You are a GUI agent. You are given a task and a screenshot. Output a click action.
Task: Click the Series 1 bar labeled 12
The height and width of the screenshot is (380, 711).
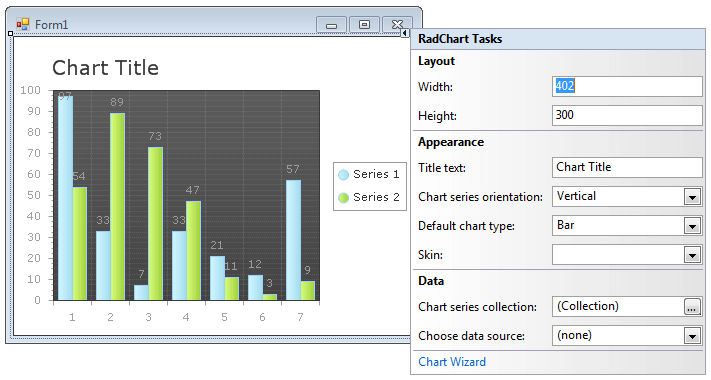(255, 287)
